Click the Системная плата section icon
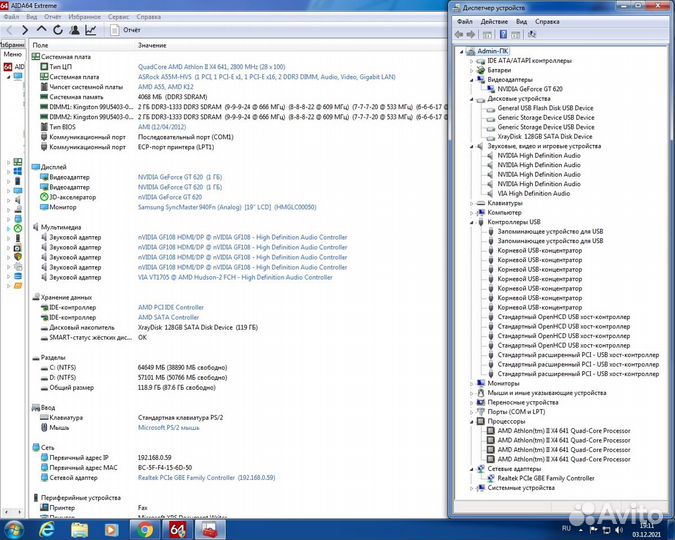Viewport: 675px width, 540px height. pyautogui.click(x=35, y=56)
